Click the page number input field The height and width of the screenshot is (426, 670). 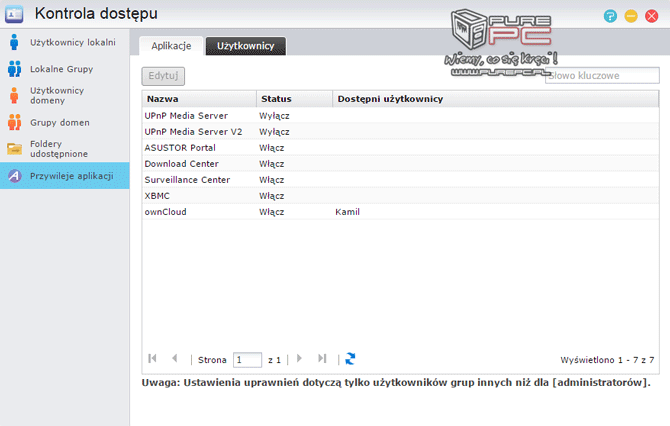(247, 360)
